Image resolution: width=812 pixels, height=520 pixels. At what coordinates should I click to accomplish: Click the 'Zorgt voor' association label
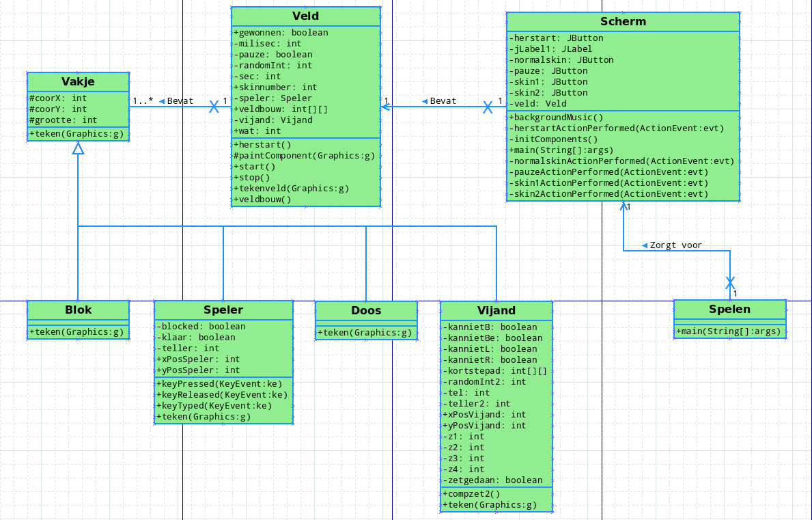pos(675,245)
